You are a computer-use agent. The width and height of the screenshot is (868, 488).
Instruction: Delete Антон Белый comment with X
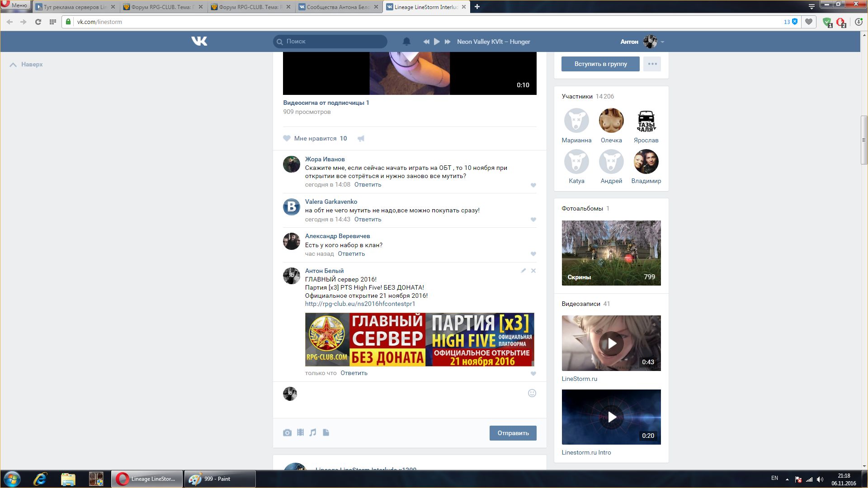pyautogui.click(x=533, y=271)
